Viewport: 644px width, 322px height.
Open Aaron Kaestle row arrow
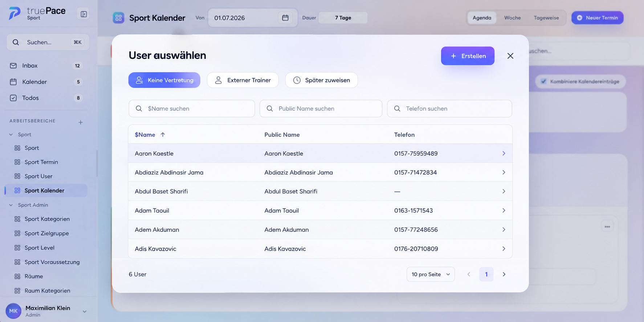point(504,154)
